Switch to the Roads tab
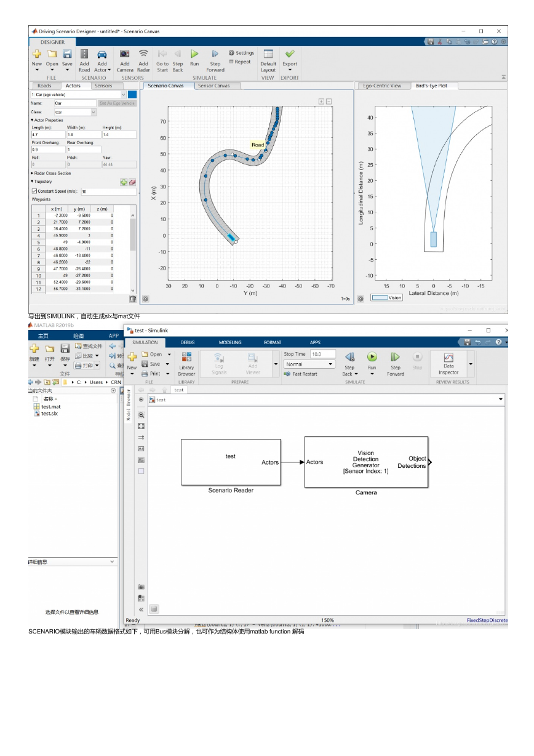 click(x=44, y=86)
